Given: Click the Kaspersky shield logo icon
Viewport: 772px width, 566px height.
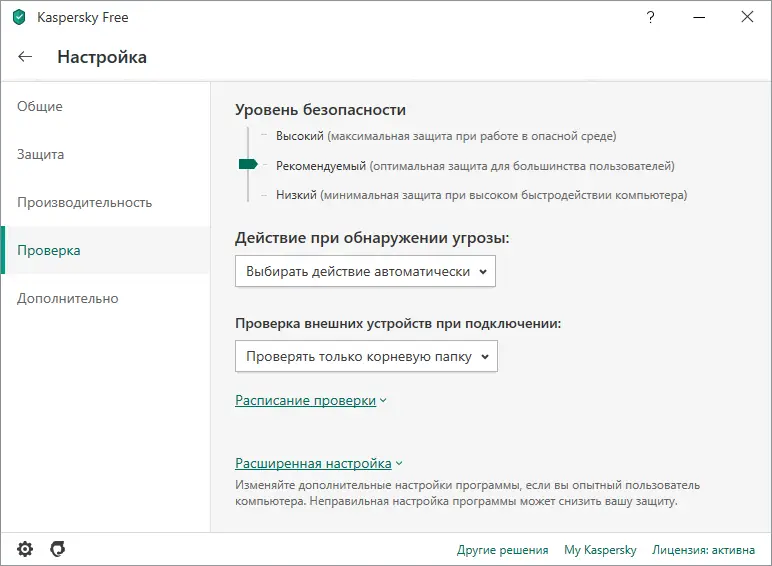Looking at the screenshot, I should (19, 17).
